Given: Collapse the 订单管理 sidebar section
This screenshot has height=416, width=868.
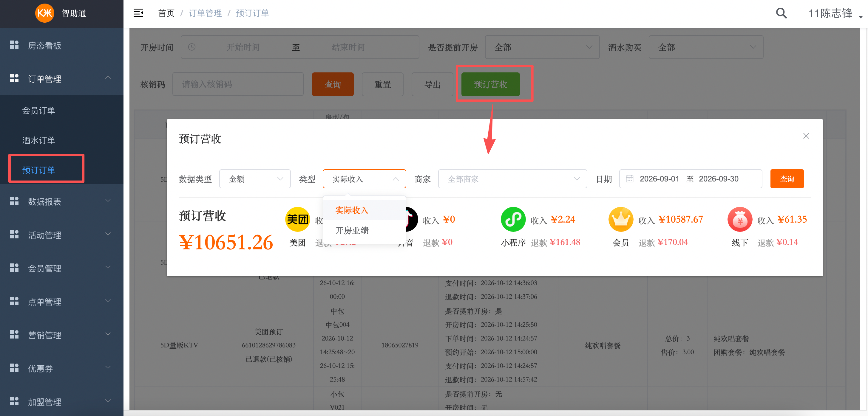Looking at the screenshot, I should [x=62, y=78].
